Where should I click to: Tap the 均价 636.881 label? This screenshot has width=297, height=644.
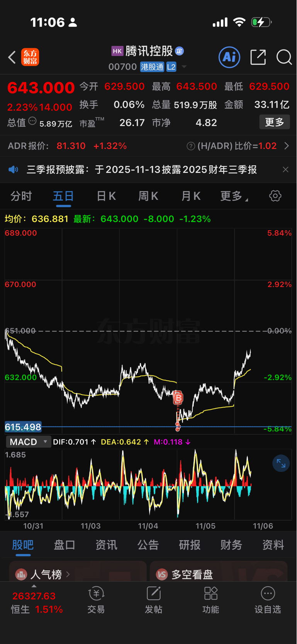click(36, 219)
